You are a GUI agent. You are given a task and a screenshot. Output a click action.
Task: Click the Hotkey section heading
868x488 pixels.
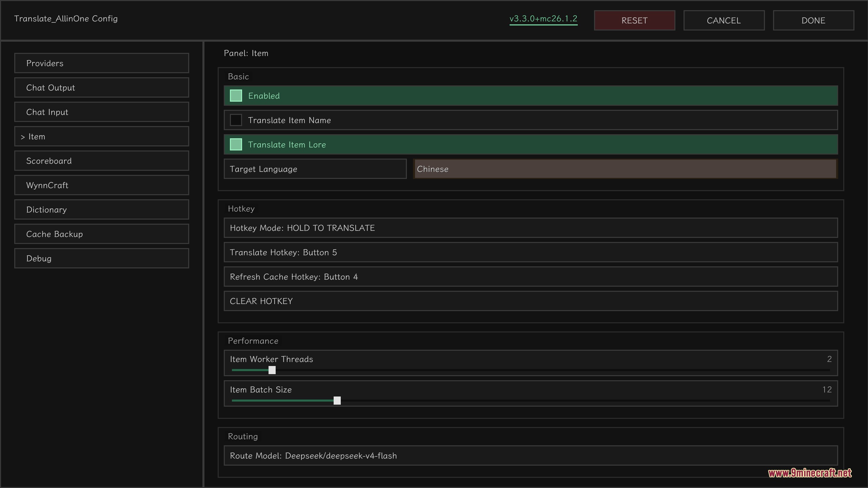click(x=241, y=209)
